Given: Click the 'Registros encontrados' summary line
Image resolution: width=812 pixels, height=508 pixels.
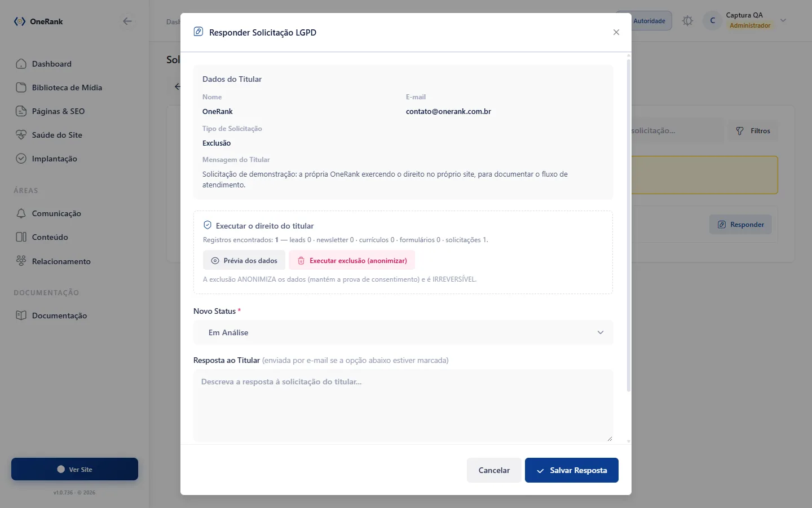Looking at the screenshot, I should coord(346,240).
